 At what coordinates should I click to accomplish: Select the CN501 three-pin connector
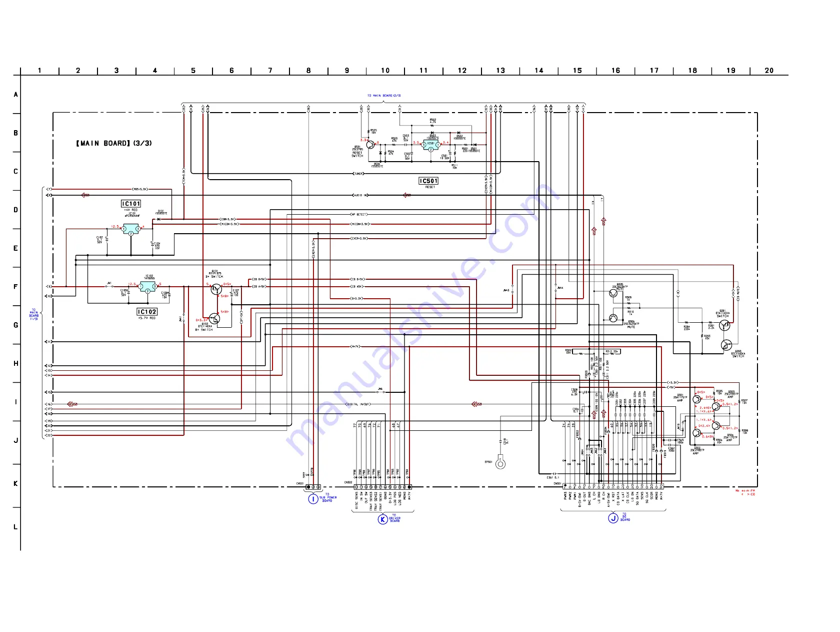313,487
